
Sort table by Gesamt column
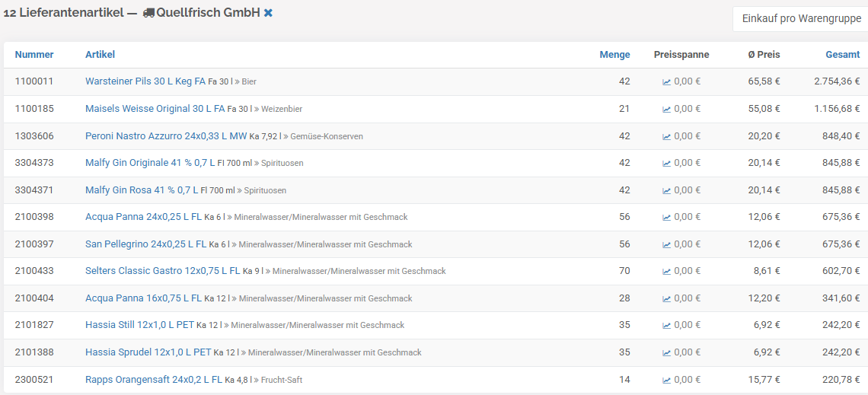843,55
